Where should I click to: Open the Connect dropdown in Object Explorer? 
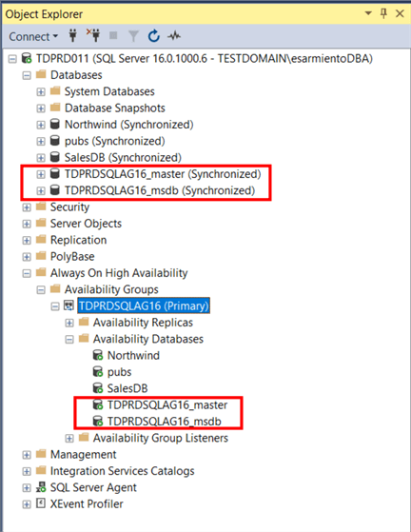(x=33, y=36)
